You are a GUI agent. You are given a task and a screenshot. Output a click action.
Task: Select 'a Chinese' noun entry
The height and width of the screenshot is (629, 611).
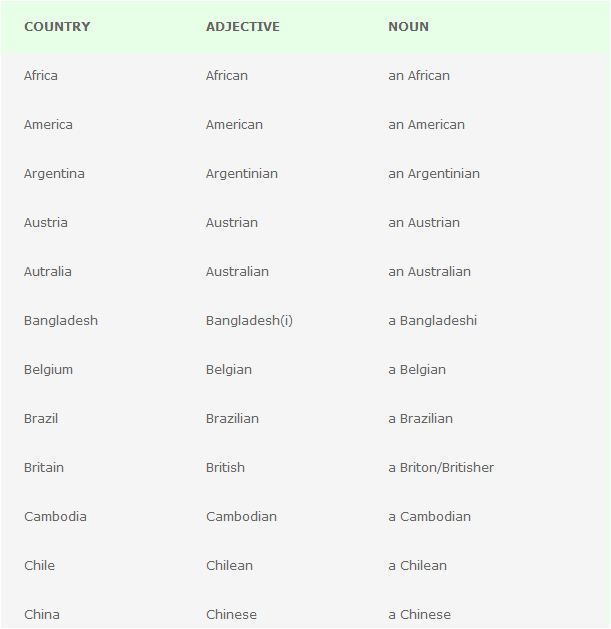click(419, 615)
